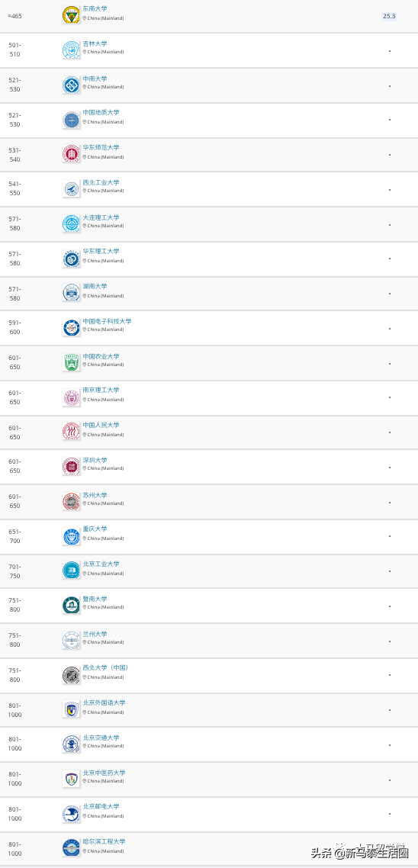418x868 pixels.
Task: Click the 中国人民大学 red logo
Action: tap(71, 431)
